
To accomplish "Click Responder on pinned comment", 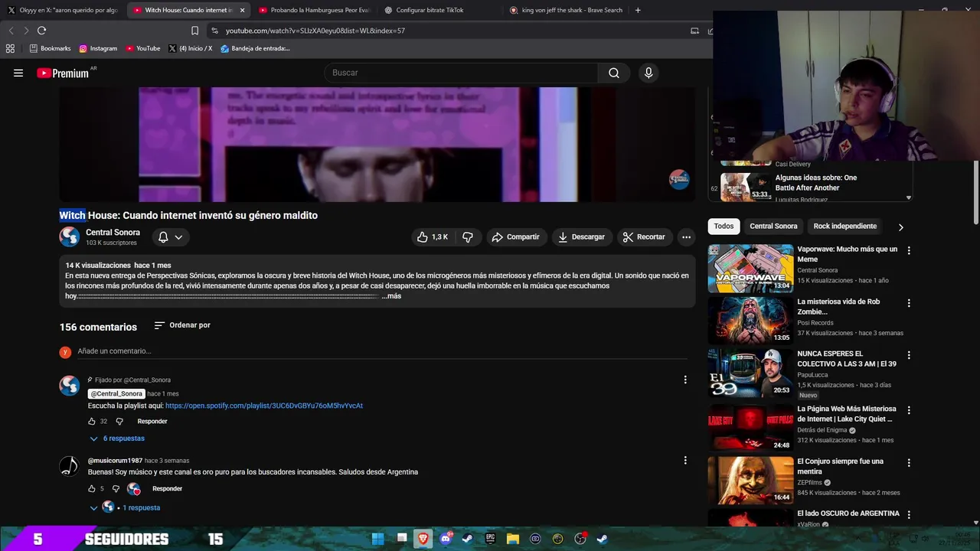I will click(152, 421).
